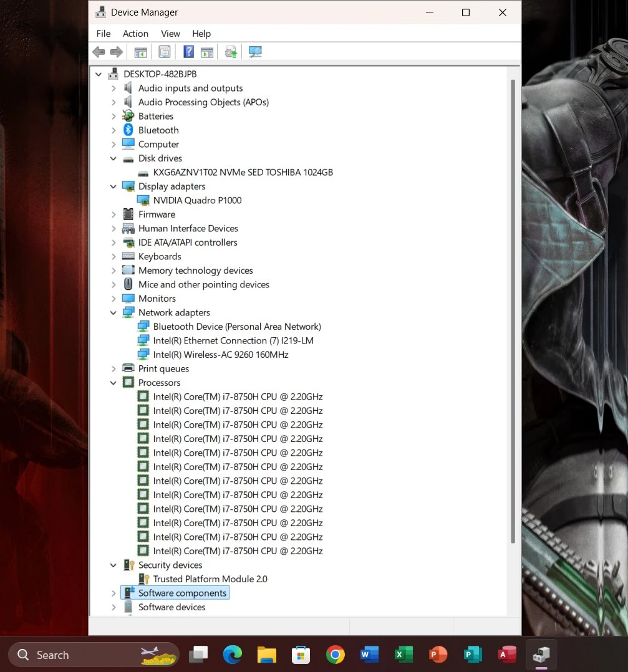Collapse the Processors category
This screenshot has width=628, height=672.
point(114,383)
